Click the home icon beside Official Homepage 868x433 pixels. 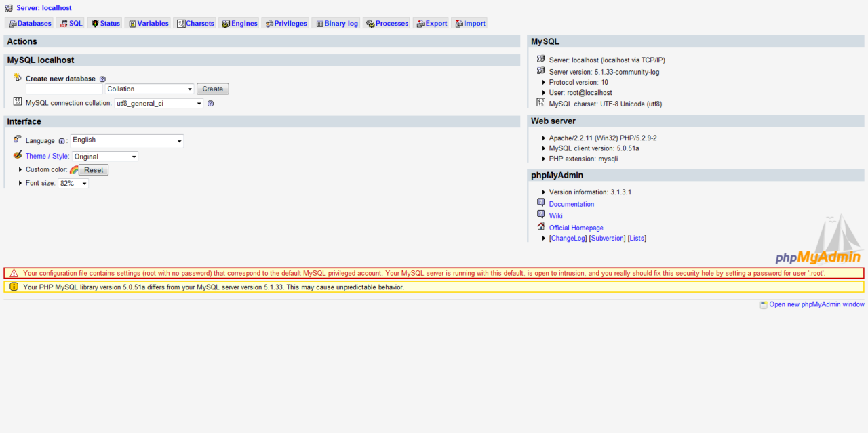pyautogui.click(x=540, y=226)
